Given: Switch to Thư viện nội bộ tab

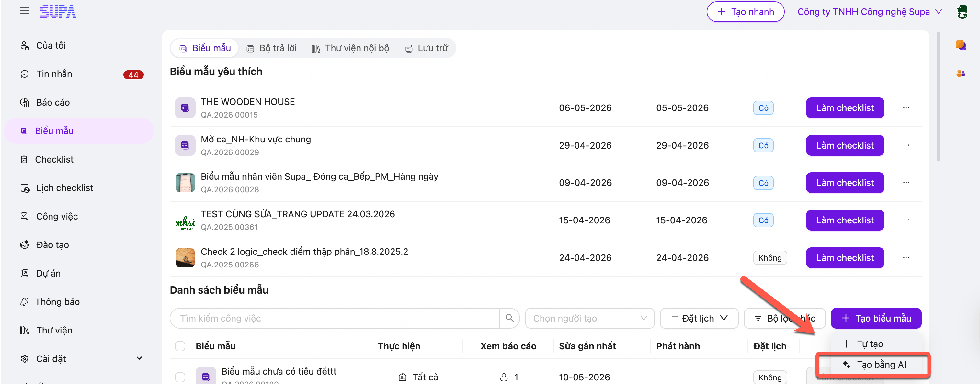Looking at the screenshot, I should tap(350, 48).
